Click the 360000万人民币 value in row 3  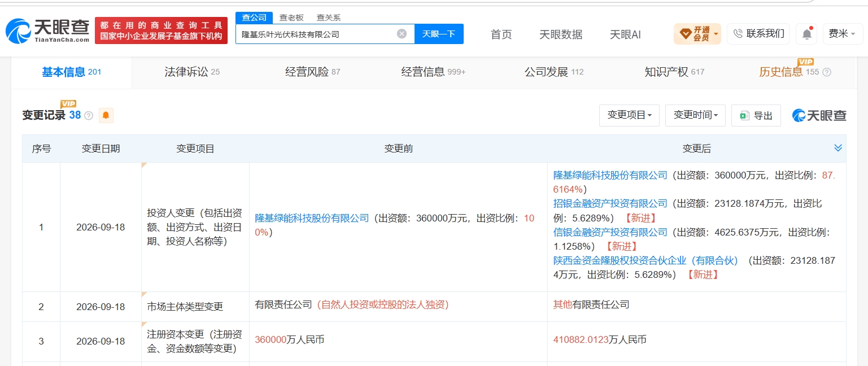pos(290,340)
